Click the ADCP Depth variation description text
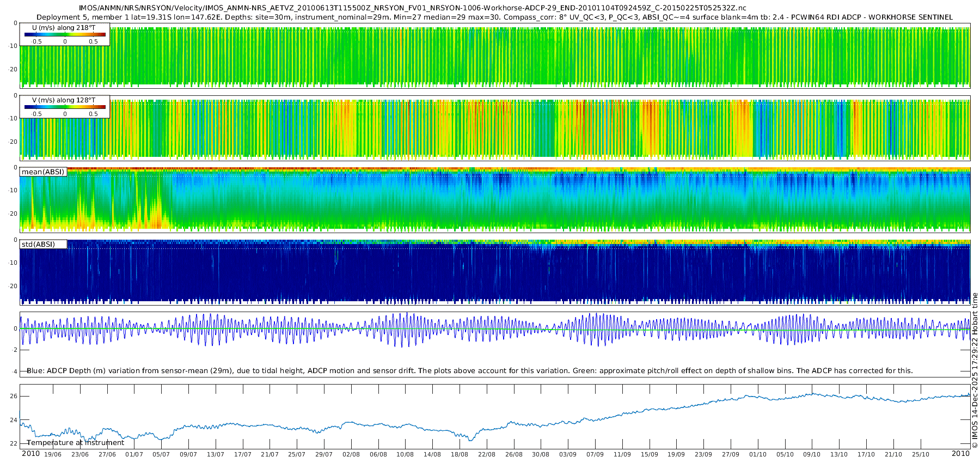The image size is (980, 463). tap(469, 371)
